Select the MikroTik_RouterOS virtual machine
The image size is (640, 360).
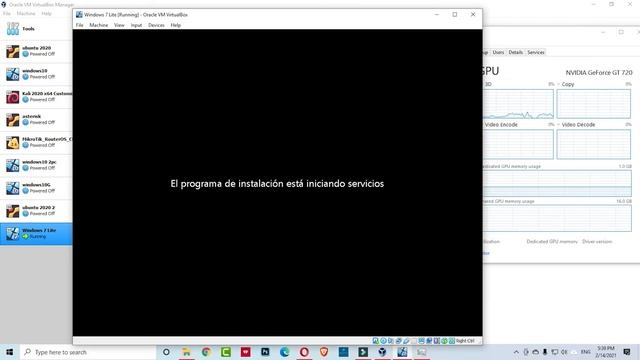point(36,142)
